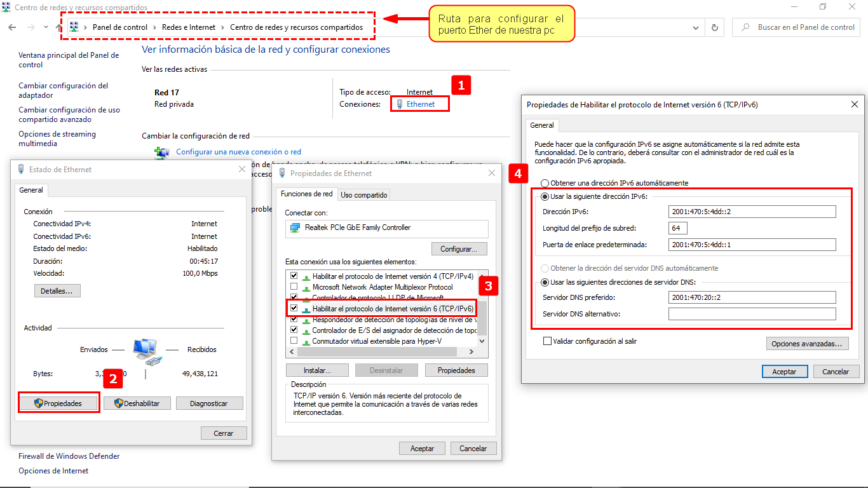Click the Realtek network adapter icon
The width and height of the screenshot is (868, 488).
click(x=295, y=227)
